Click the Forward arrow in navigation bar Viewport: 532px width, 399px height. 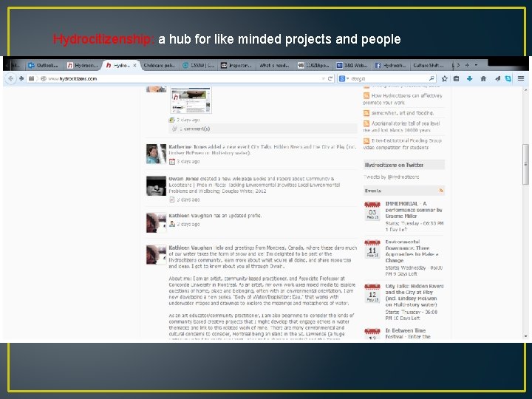pyautogui.click(x=21, y=79)
